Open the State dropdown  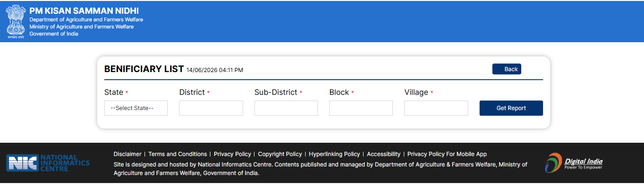point(136,108)
